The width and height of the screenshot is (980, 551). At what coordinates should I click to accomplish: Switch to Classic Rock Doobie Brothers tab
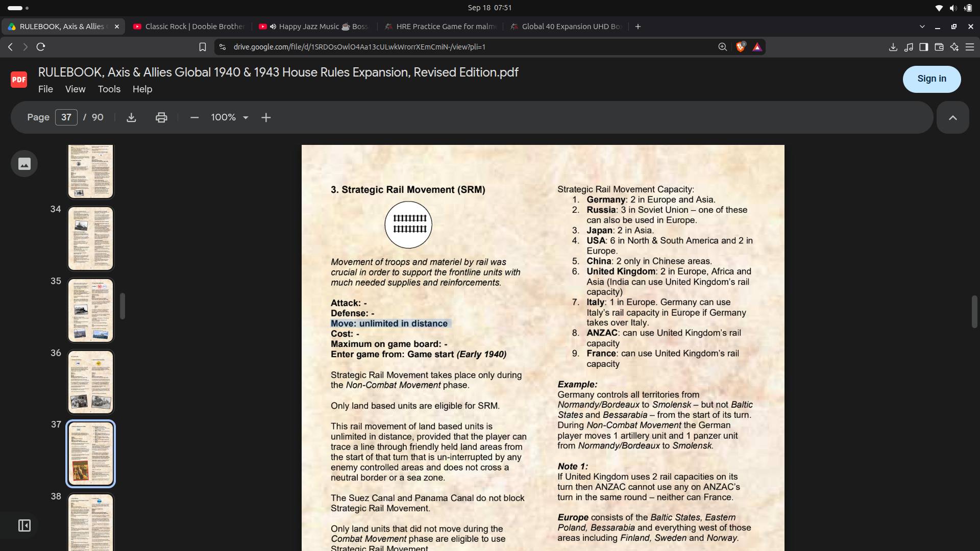tap(189, 27)
